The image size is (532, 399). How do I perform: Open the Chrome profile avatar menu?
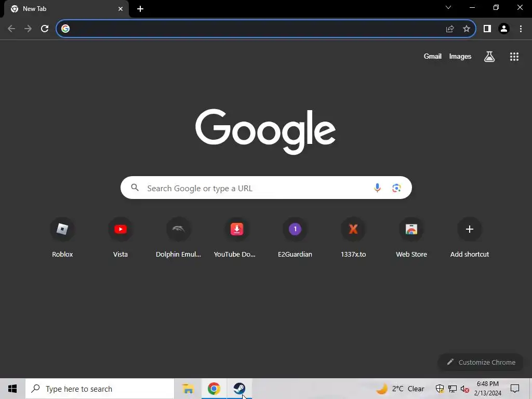click(504, 29)
